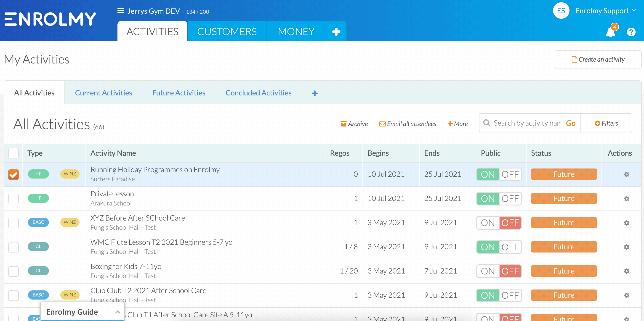Click CL badge on Boxing for Kids row
Screen dimensions: 644x321
click(x=38, y=271)
